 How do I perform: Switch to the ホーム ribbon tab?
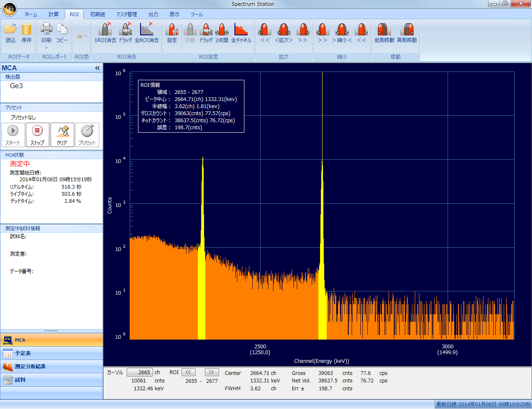click(31, 15)
